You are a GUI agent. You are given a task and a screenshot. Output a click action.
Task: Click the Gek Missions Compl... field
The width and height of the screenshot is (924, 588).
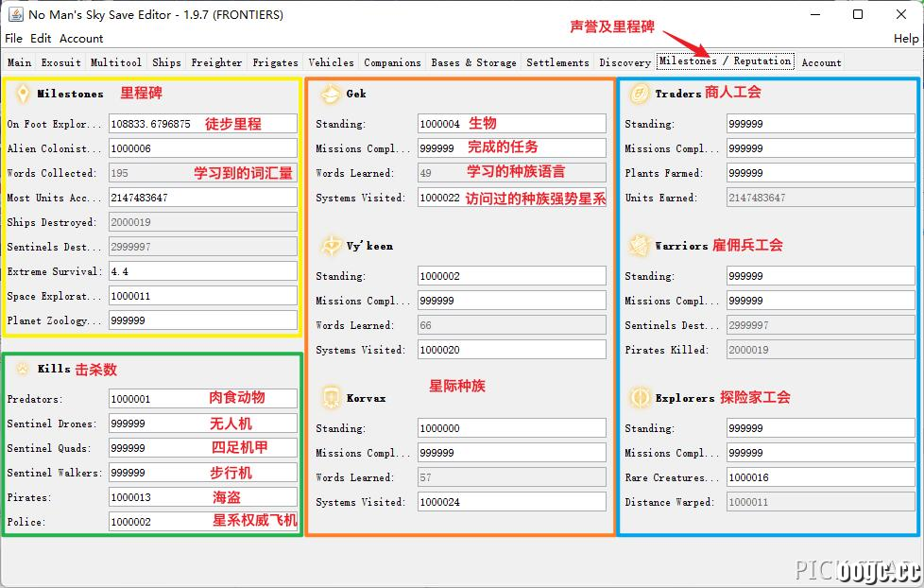511,148
